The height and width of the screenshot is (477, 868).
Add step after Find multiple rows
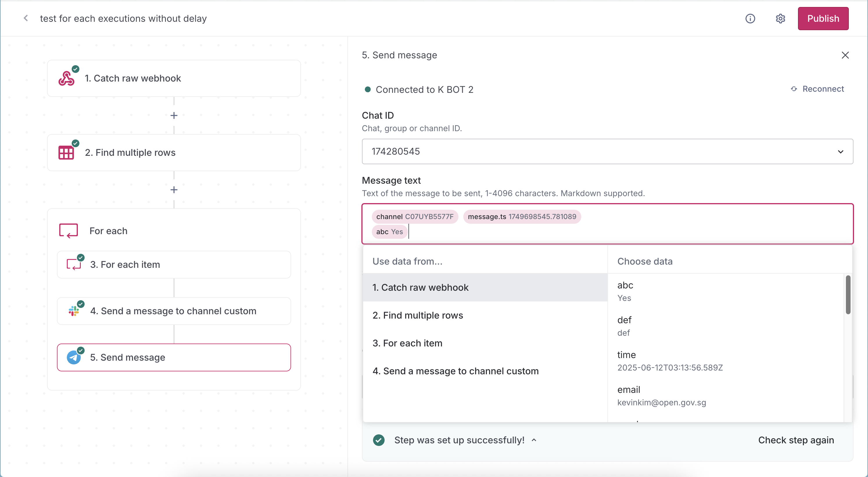[174, 190]
